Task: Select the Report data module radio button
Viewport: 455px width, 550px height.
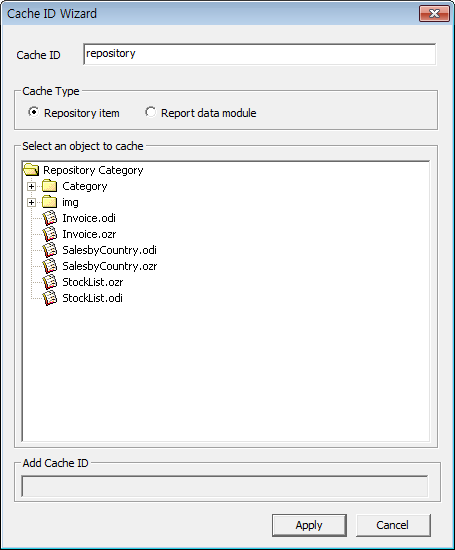Action: click(x=150, y=112)
